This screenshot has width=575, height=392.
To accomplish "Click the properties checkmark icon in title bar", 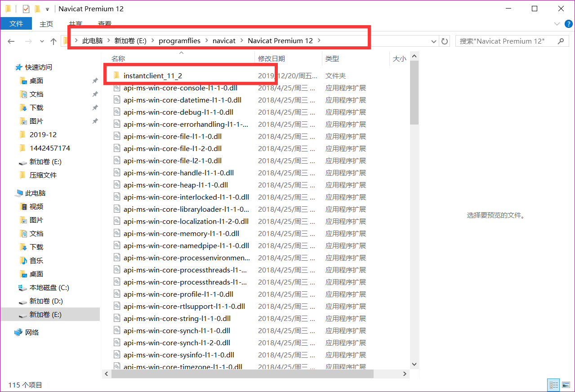I will click(26, 9).
